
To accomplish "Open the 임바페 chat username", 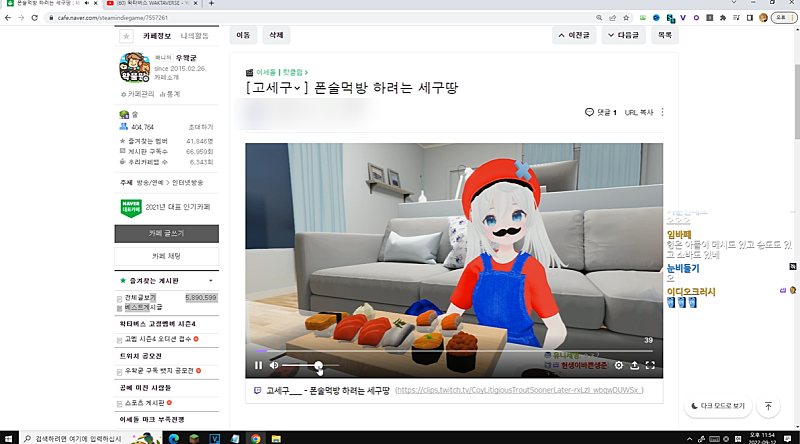I will pyautogui.click(x=679, y=235).
